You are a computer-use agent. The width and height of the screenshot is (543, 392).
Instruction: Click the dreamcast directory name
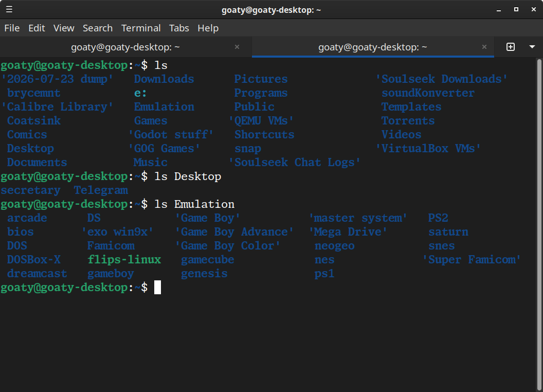pos(37,273)
